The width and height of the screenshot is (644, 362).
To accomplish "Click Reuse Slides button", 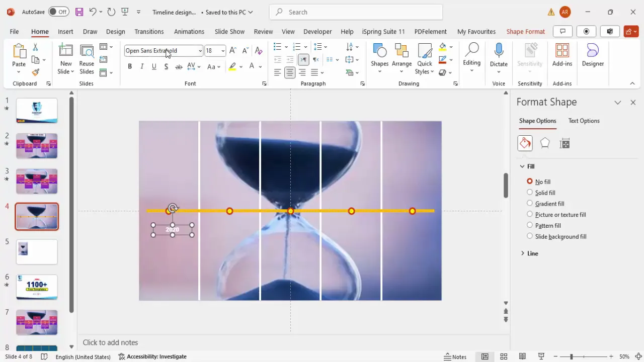I will (x=87, y=59).
